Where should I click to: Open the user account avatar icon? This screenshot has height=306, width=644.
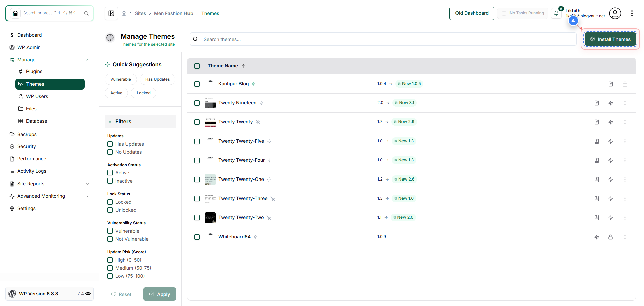click(615, 13)
